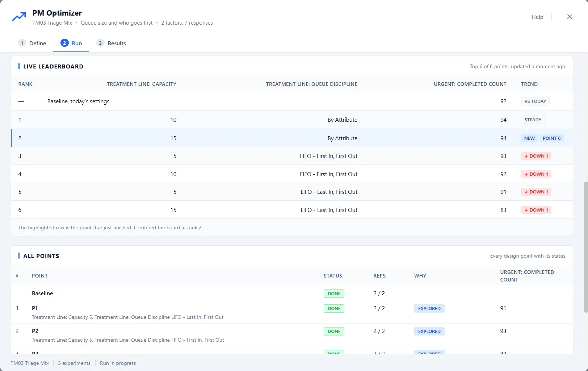Click the P1 row DONE badge
The width and height of the screenshot is (588, 371).
click(x=334, y=309)
